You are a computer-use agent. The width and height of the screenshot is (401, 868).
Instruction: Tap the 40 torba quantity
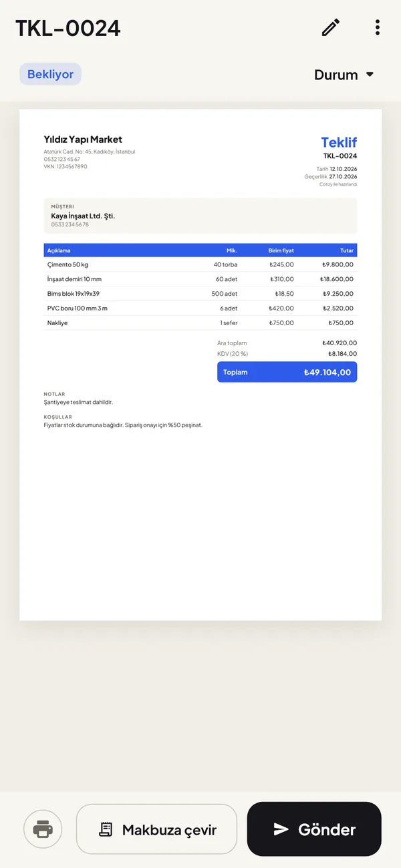coord(225,264)
